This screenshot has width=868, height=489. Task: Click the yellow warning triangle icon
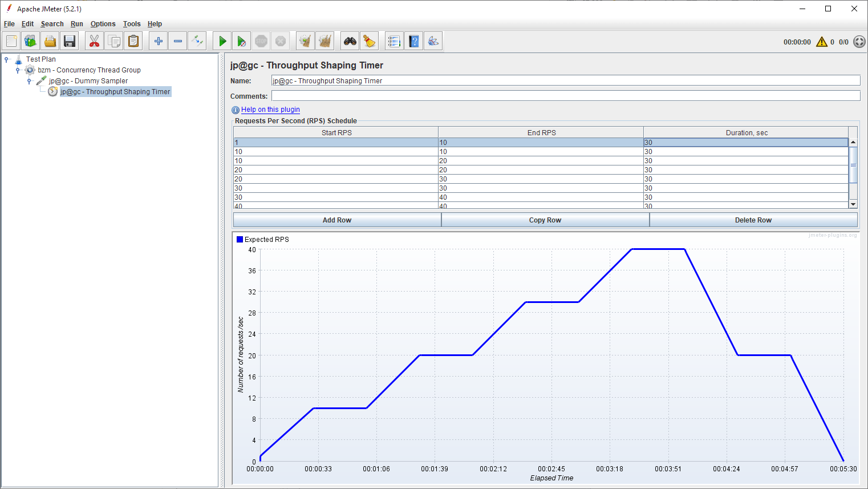click(x=822, y=42)
